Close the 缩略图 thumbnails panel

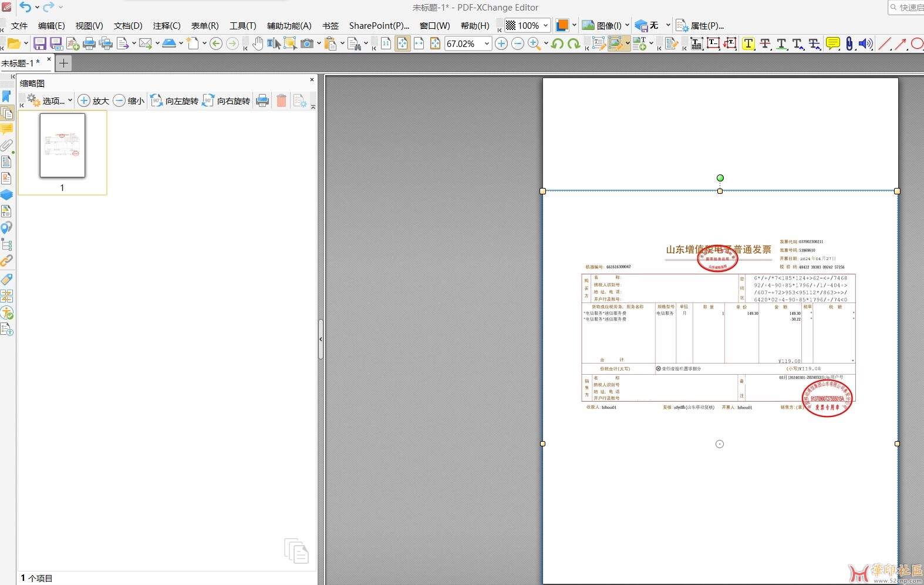coord(312,80)
